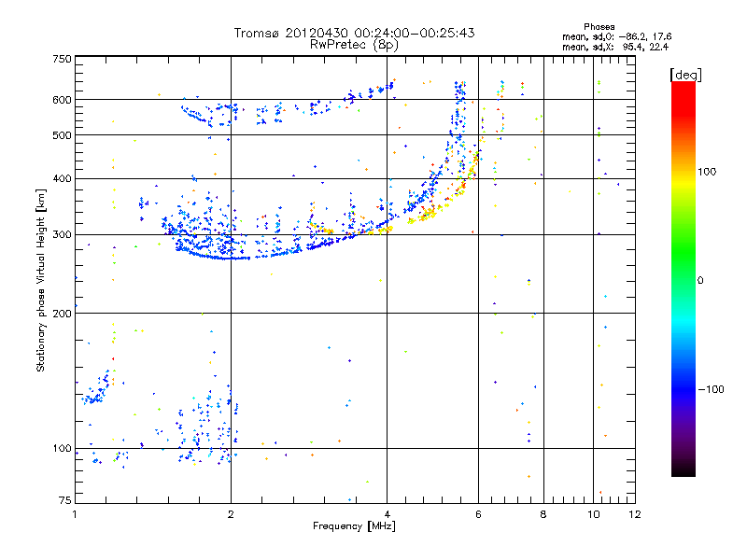
Task: Click the colorbar tick label '100'
Action: click(707, 172)
